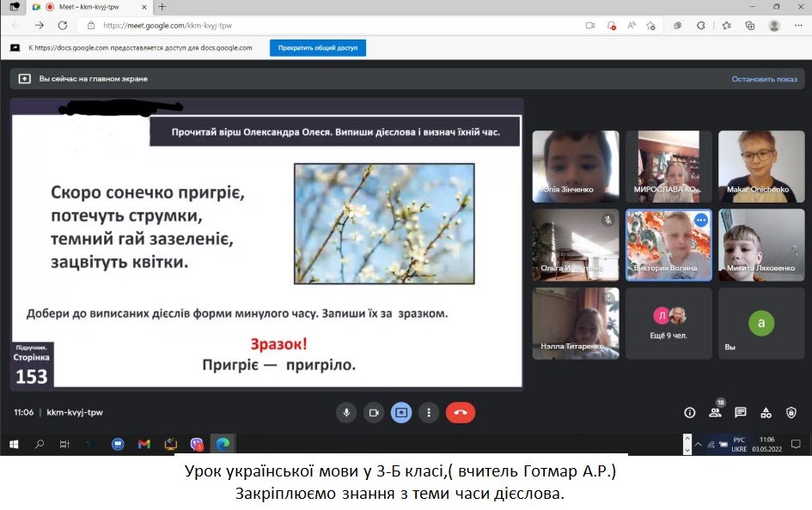Open Edge browser settings ellipsis menu
The height and width of the screenshot is (510, 812).
pyautogui.click(x=797, y=26)
